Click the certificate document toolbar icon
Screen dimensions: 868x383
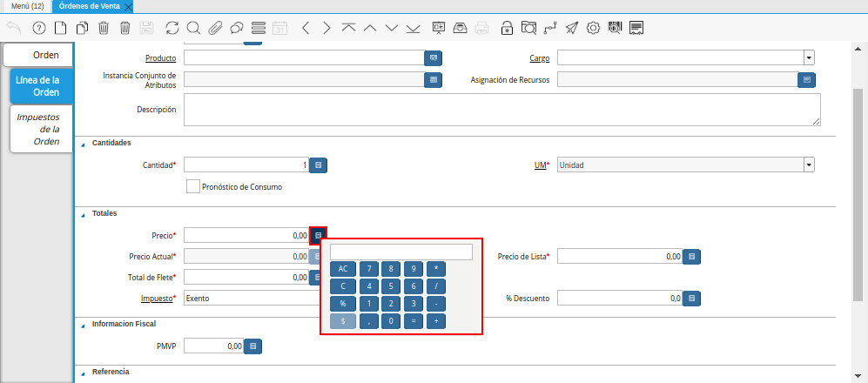click(636, 28)
